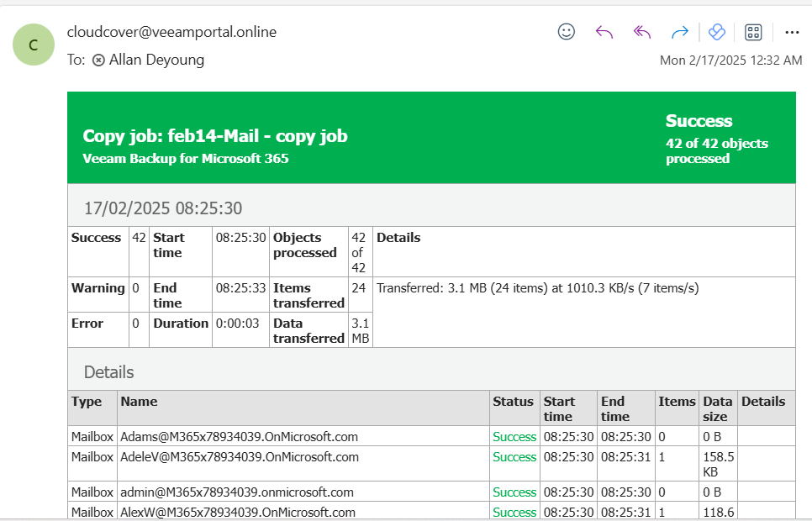Click the Objects processed label
This screenshot has height=521, width=812.
(x=305, y=245)
